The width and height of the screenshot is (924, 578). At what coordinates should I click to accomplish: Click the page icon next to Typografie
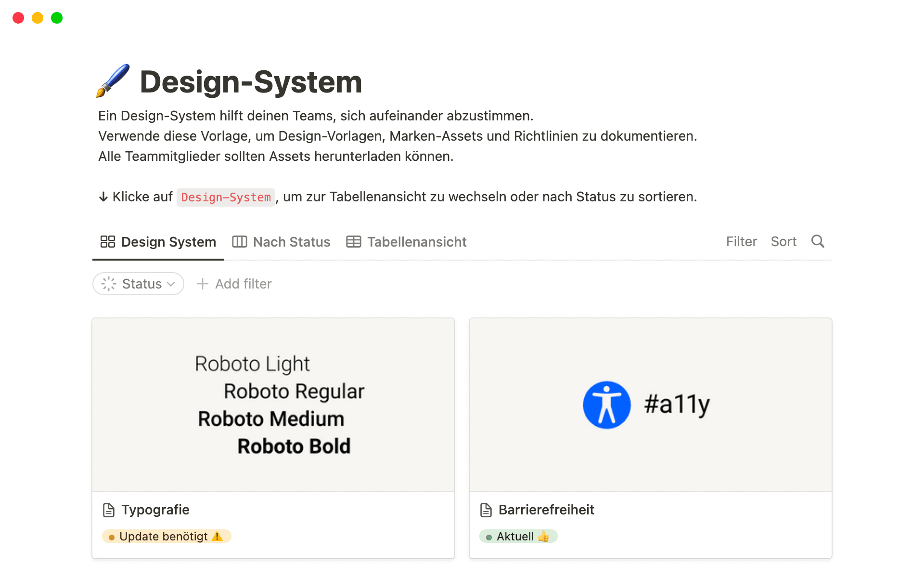click(x=109, y=510)
